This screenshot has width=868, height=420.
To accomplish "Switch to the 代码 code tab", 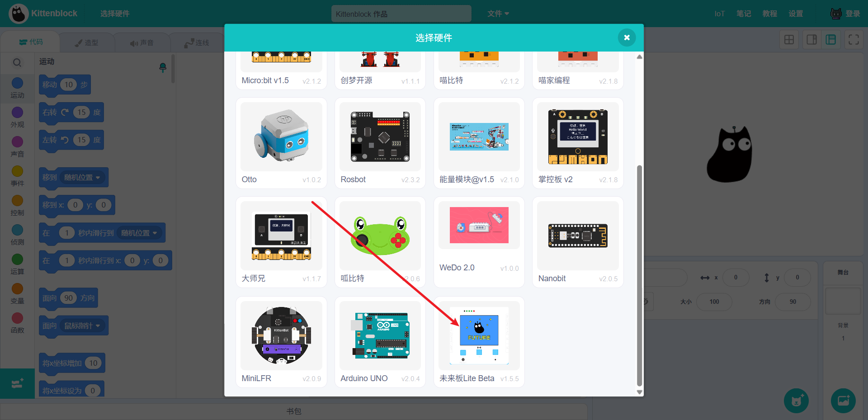I will (31, 42).
